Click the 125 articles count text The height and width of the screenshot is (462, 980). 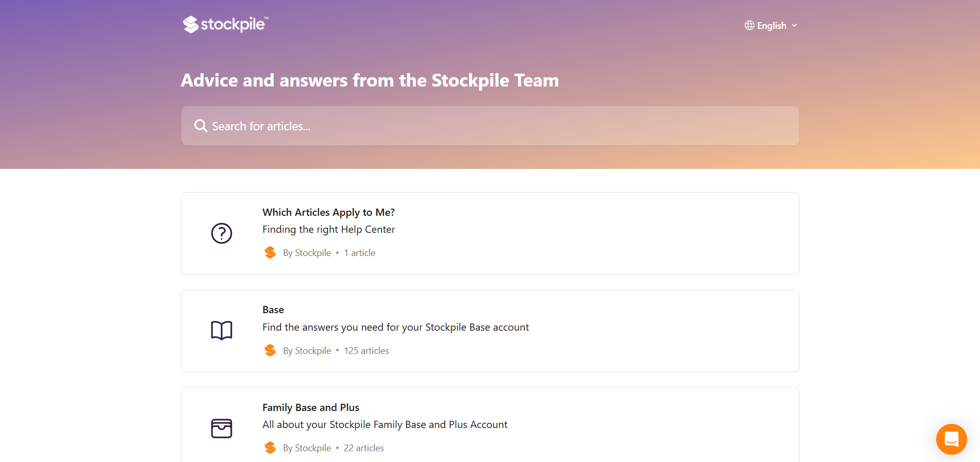tap(367, 351)
